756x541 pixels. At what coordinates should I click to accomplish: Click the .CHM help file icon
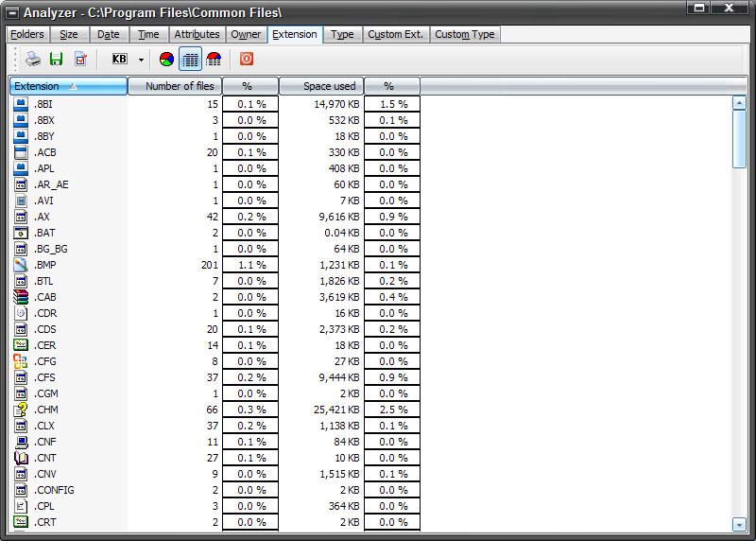[21, 410]
